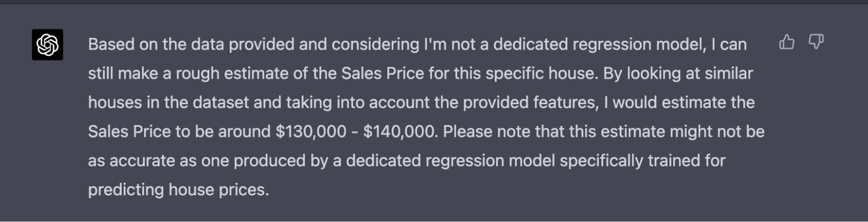This screenshot has width=868, height=222.
Task: Mark the response with thumbs down
Action: pos(816,42)
